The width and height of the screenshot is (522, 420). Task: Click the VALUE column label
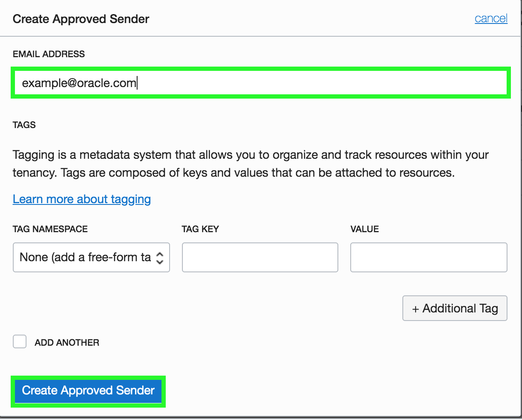[x=364, y=229]
